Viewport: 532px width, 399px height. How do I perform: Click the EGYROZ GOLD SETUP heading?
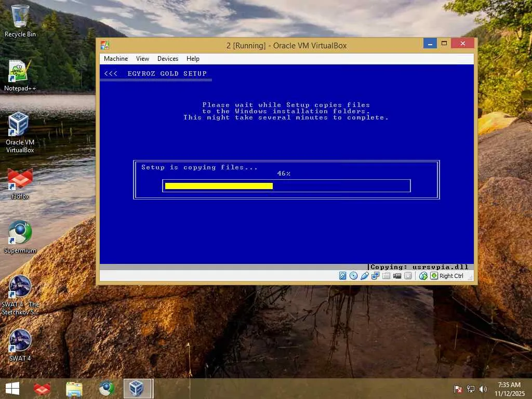point(167,74)
